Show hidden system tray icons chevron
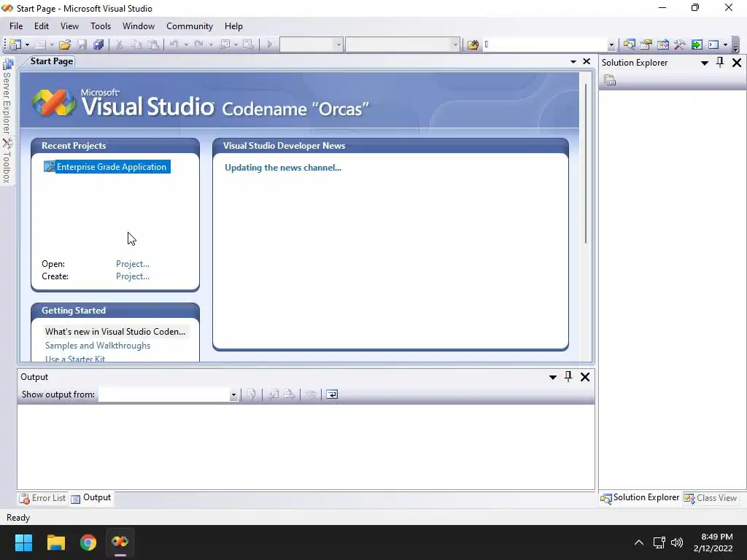Viewport: 747px width, 560px height. [x=639, y=542]
